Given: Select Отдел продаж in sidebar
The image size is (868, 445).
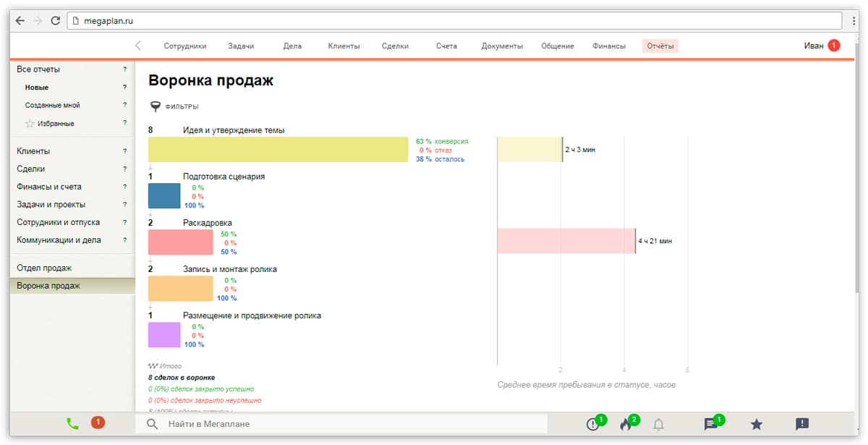Looking at the screenshot, I should point(44,268).
